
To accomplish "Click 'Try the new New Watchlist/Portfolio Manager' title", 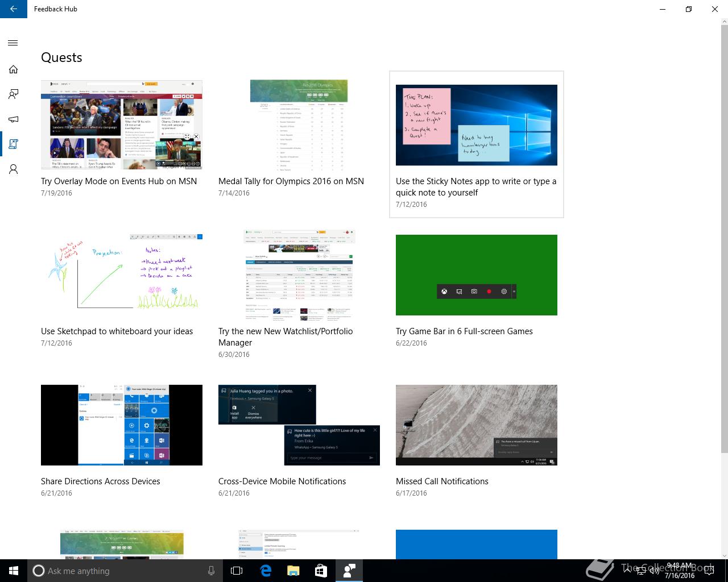I will click(x=286, y=337).
